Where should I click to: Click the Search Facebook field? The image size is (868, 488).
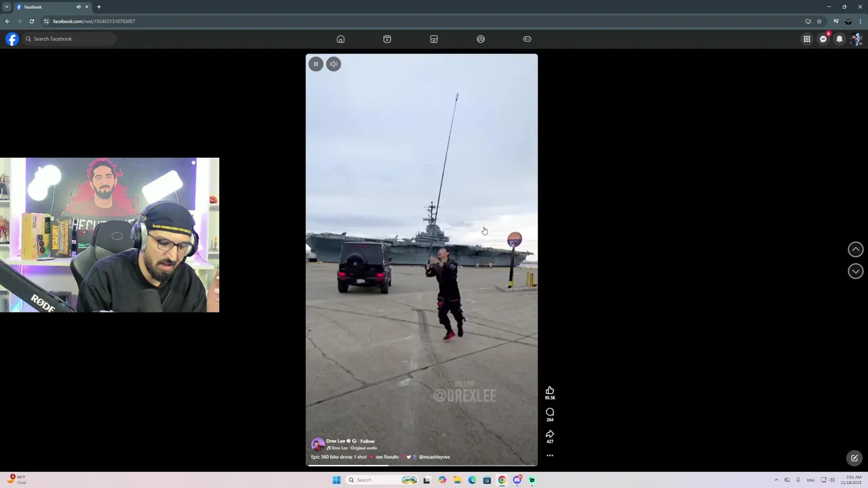[x=69, y=39]
